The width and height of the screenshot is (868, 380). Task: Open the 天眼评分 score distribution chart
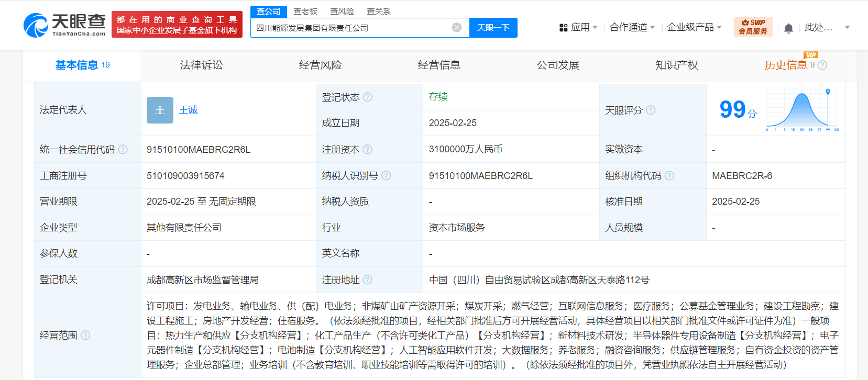point(803,110)
